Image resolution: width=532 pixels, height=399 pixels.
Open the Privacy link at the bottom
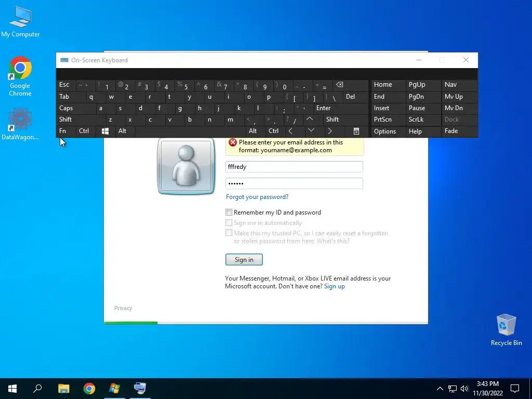pyautogui.click(x=123, y=308)
